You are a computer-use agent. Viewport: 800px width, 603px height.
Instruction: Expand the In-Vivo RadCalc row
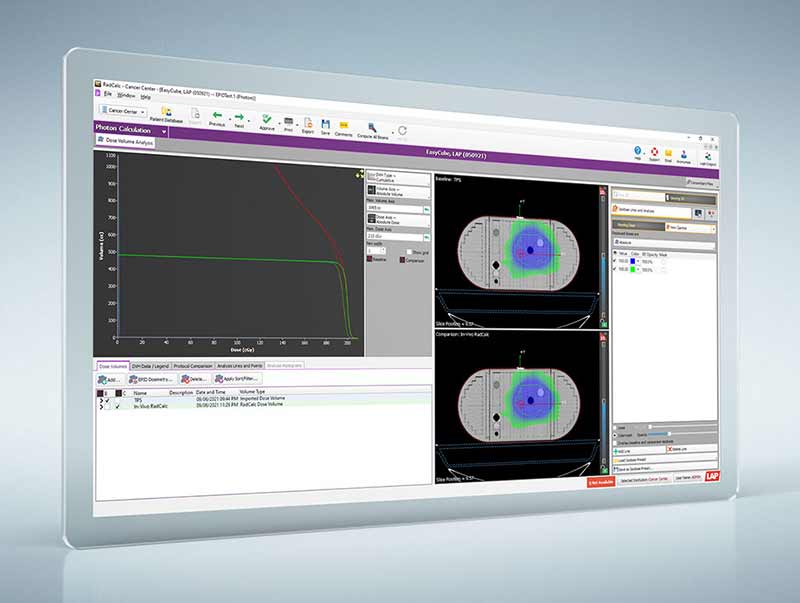coord(101,407)
